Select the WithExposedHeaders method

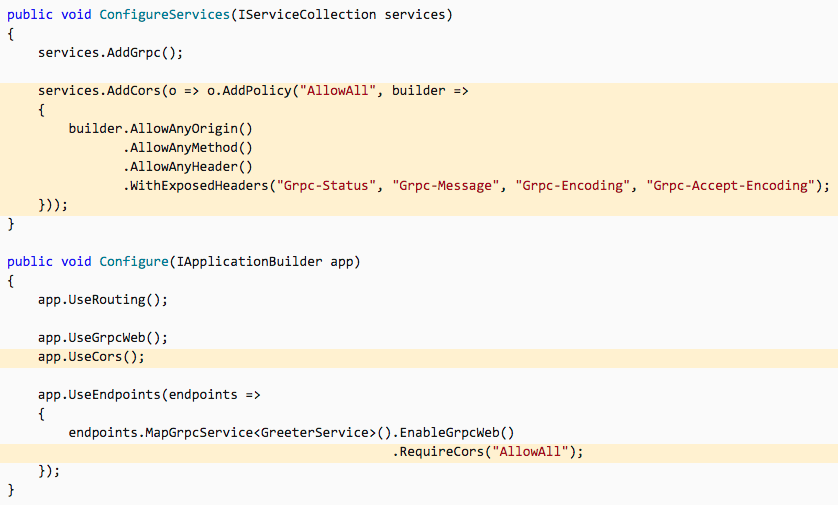point(199,185)
